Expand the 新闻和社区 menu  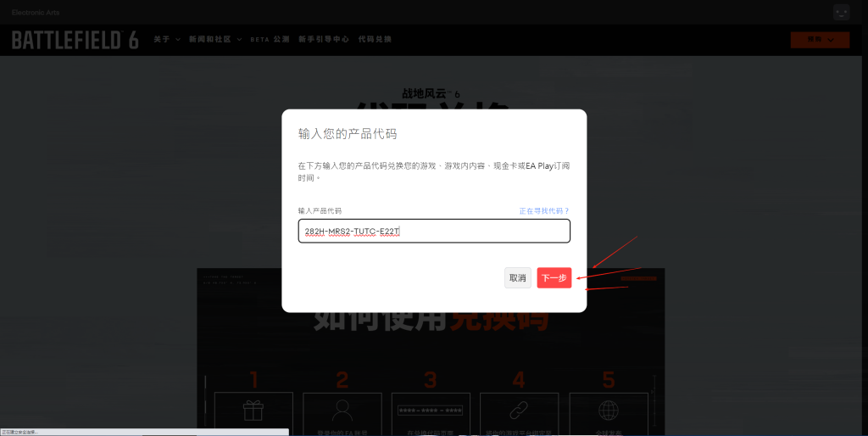coord(215,39)
